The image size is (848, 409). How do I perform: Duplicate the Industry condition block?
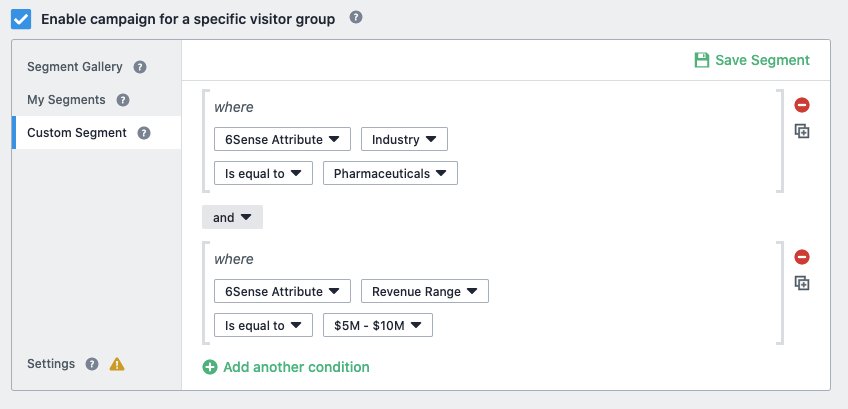pos(801,131)
